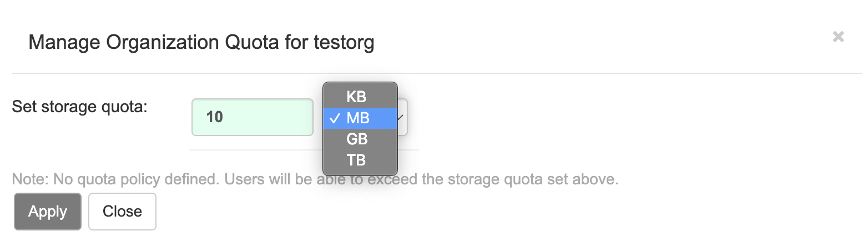Click the "Set storage quota:" label
Viewport: 868px width, 241px height.
(x=79, y=106)
